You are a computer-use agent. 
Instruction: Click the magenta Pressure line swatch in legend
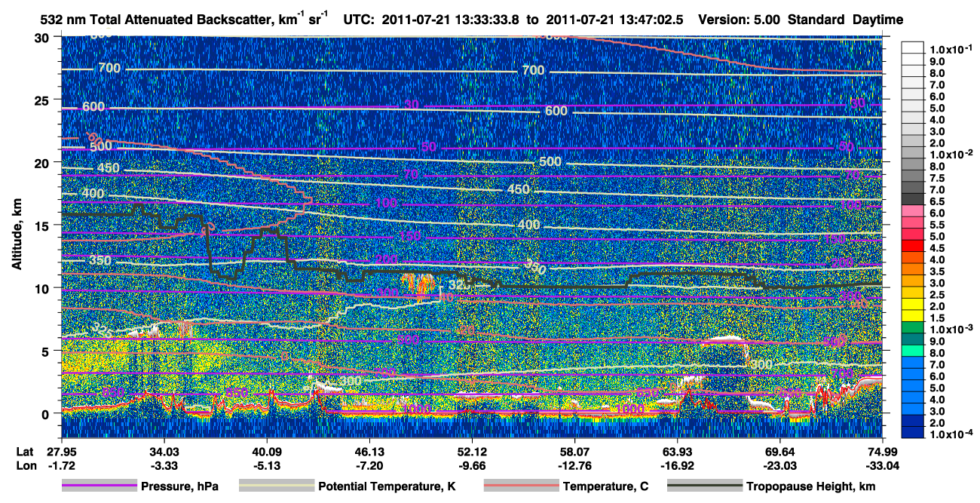[x=100, y=486]
